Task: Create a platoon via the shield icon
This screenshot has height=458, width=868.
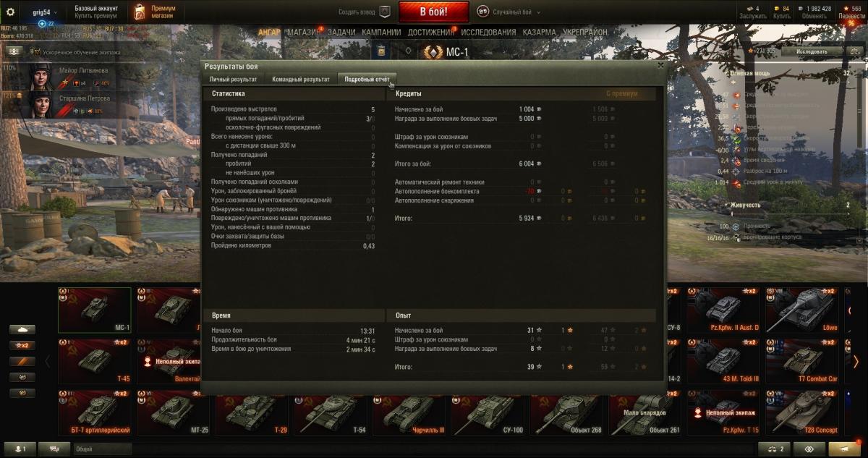Action: [x=385, y=12]
